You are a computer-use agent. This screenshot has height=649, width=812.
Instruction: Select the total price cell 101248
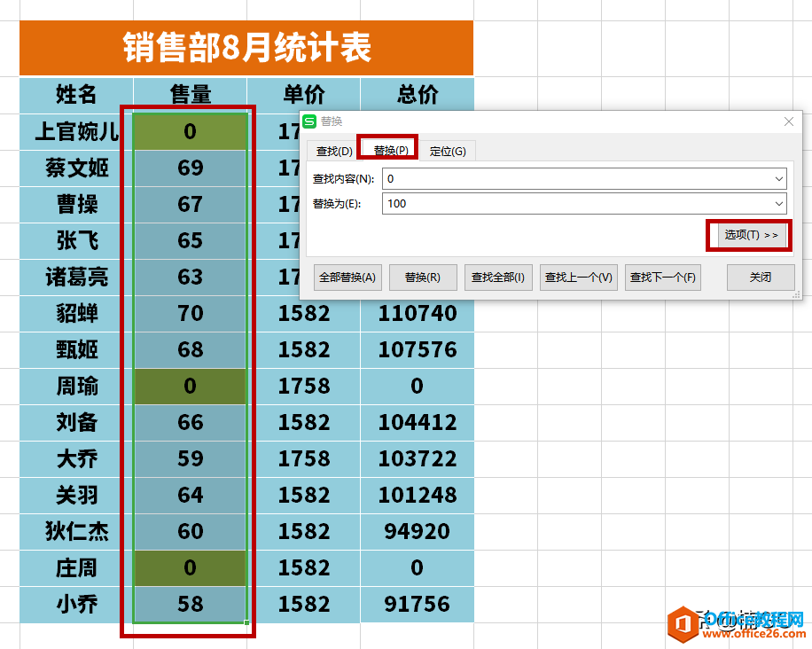point(418,495)
